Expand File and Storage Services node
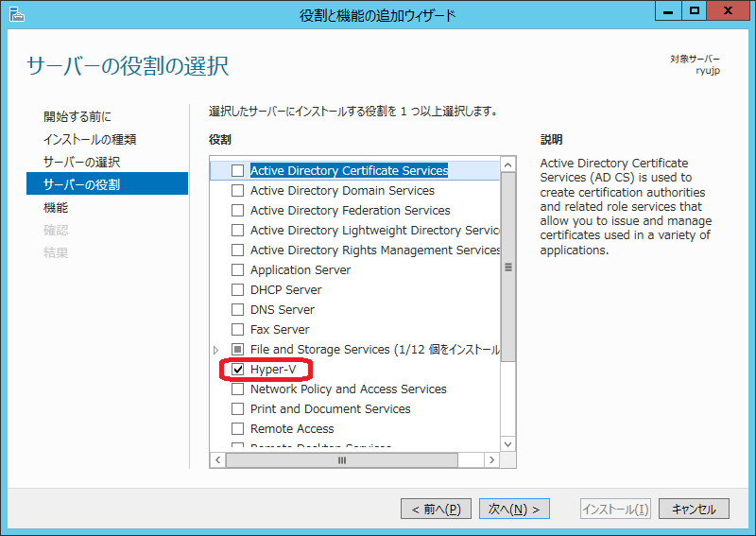The width and height of the screenshot is (756, 536). coord(216,350)
